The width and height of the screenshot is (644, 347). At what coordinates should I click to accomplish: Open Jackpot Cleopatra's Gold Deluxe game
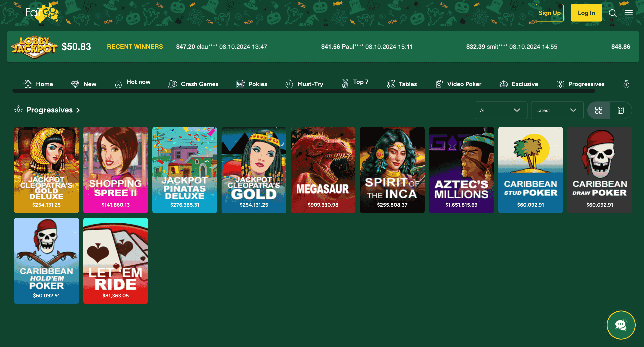(x=47, y=170)
